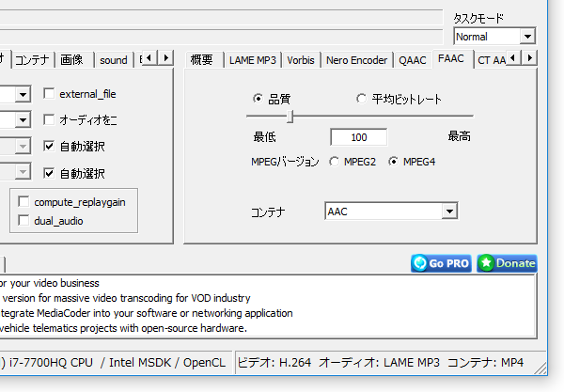Open the sound tab

[114, 60]
